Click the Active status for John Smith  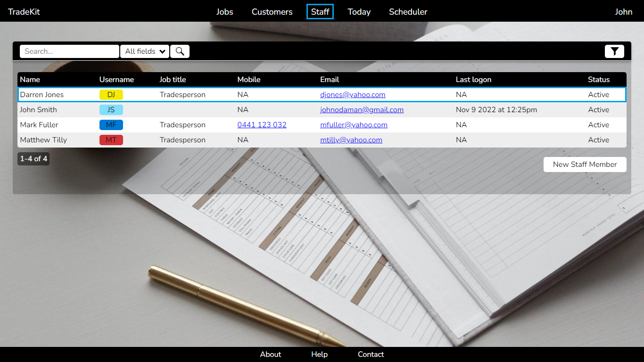click(x=599, y=110)
